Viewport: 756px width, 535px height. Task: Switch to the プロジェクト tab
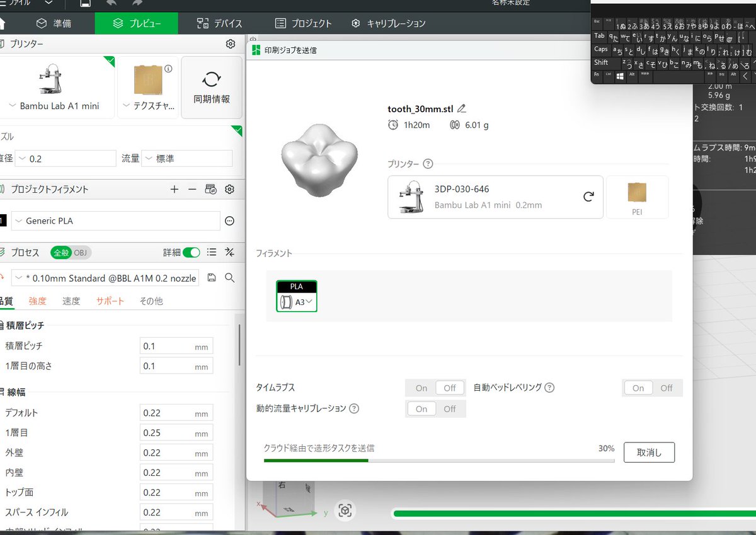[304, 23]
